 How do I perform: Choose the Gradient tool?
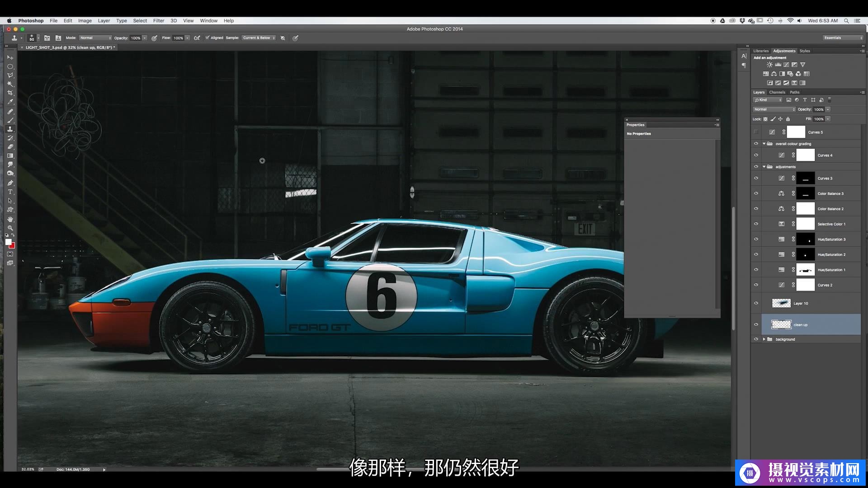tap(10, 156)
